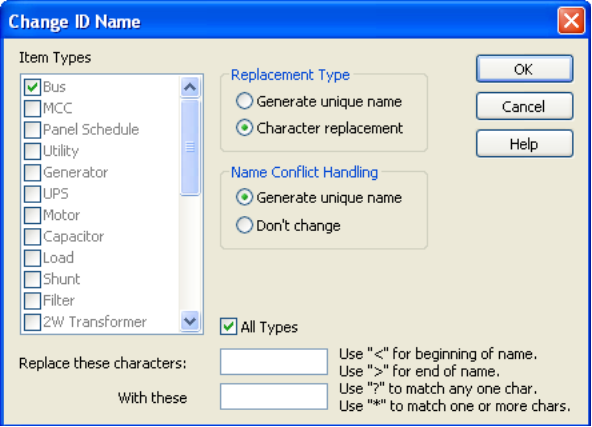Click the Replace these characters field
The height and width of the screenshot is (427, 592).
274,362
